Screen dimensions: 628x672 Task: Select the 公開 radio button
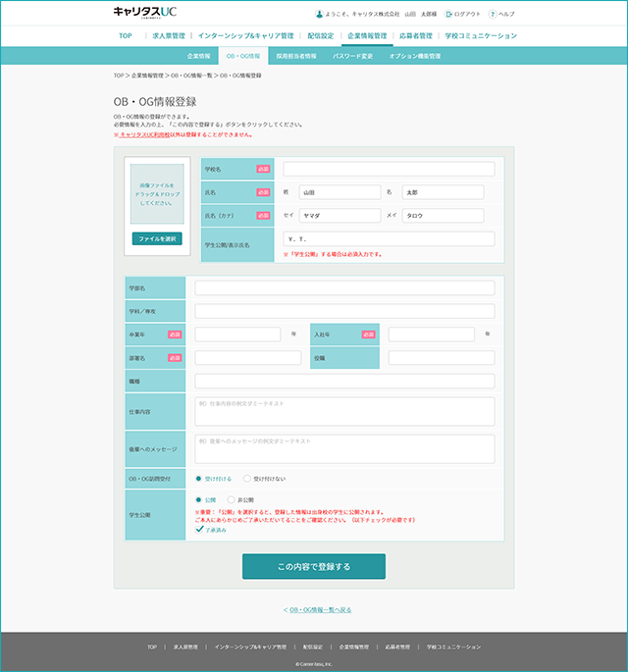(x=198, y=499)
